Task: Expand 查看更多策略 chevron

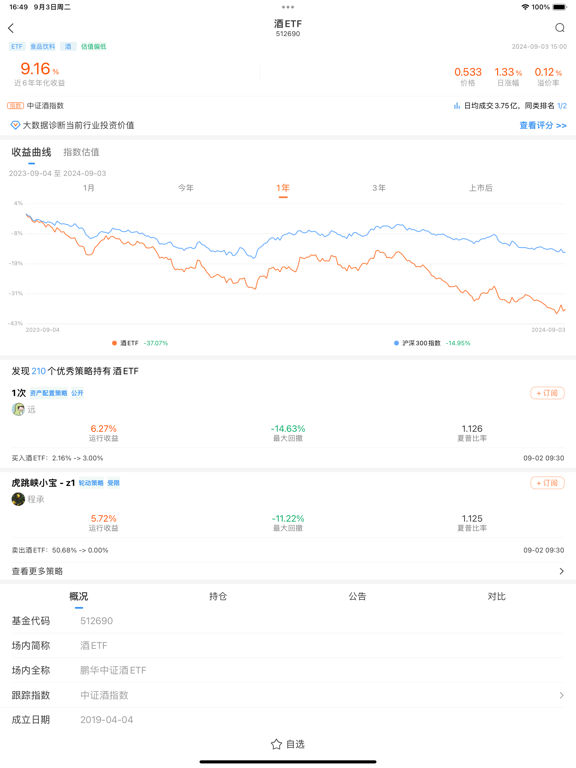Action: [561, 571]
